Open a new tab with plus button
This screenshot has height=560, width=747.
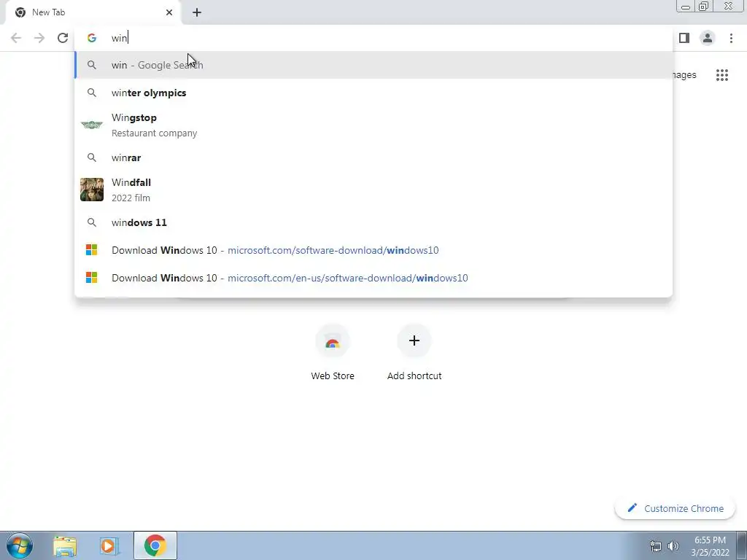[x=197, y=12]
